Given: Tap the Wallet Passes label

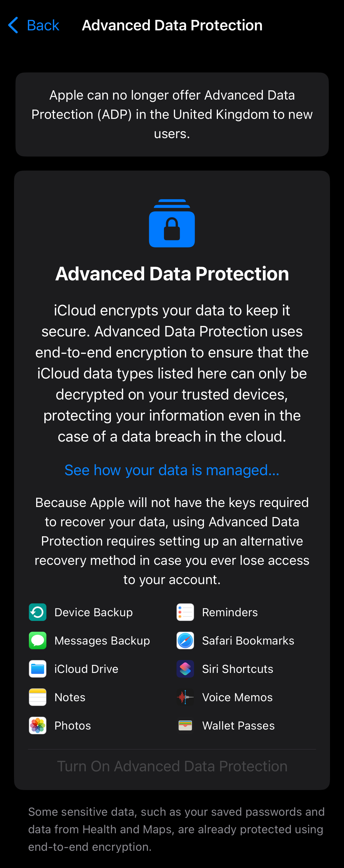Looking at the screenshot, I should 238,725.
